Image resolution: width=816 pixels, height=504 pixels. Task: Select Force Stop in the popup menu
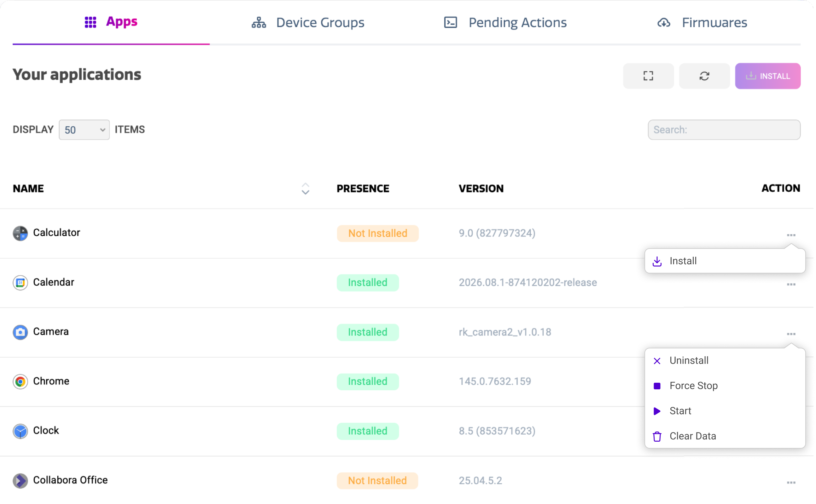click(693, 386)
